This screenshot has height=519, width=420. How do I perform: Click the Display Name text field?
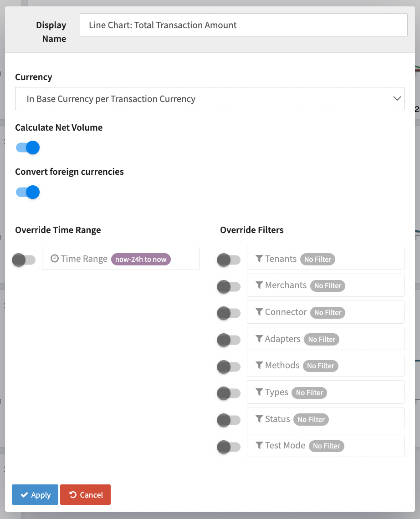click(243, 25)
